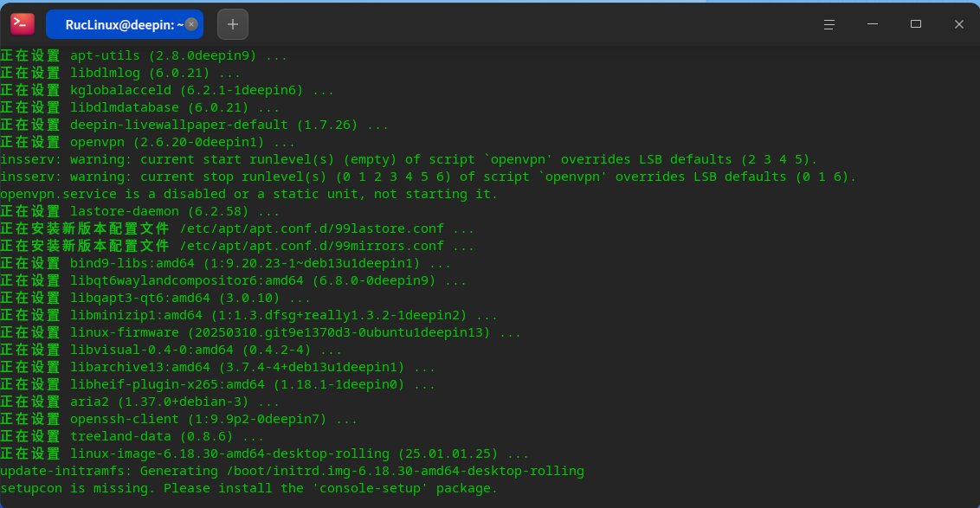
Task: Click the 'aria2 (1.37.0+debian-3)' line
Action: coord(140,402)
